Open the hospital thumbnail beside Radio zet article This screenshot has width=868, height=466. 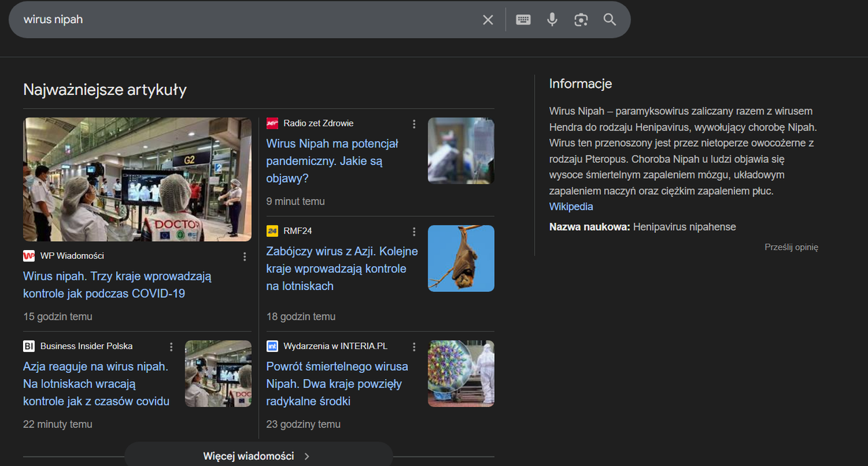(x=461, y=151)
